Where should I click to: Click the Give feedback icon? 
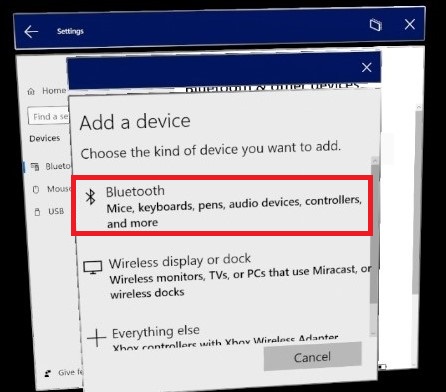[x=48, y=373]
